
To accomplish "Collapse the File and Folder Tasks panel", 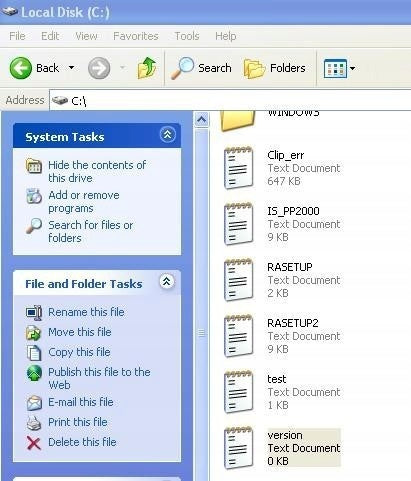I will [167, 282].
